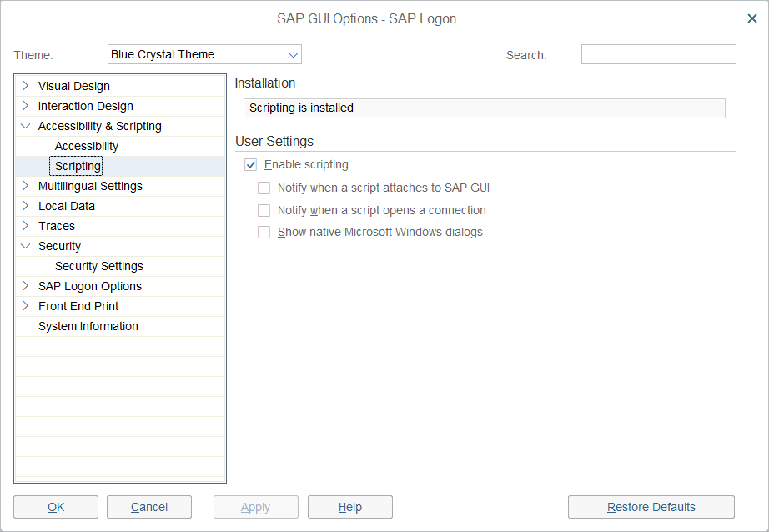The image size is (769, 532).
Task: Expand the Interaction Design chevron
Action: [26, 105]
